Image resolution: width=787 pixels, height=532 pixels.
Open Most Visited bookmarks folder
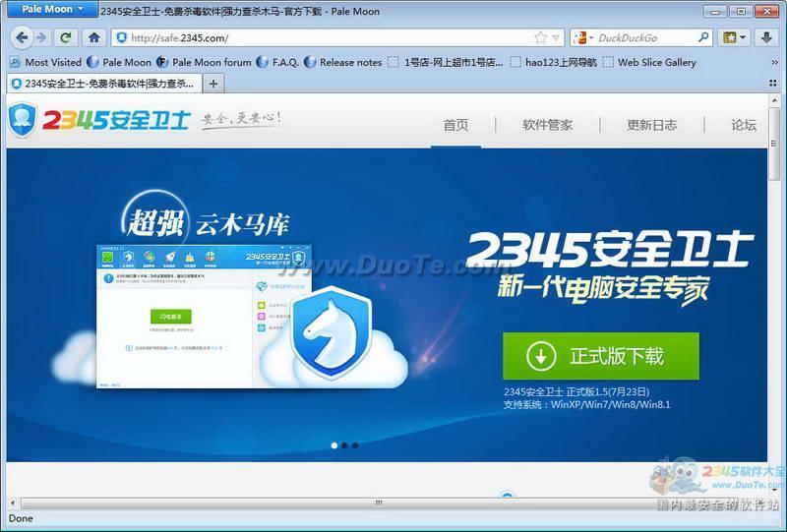pos(45,62)
